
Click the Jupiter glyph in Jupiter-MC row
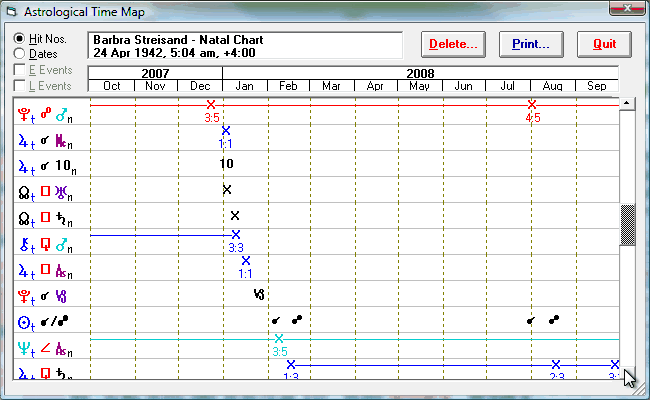25,141
